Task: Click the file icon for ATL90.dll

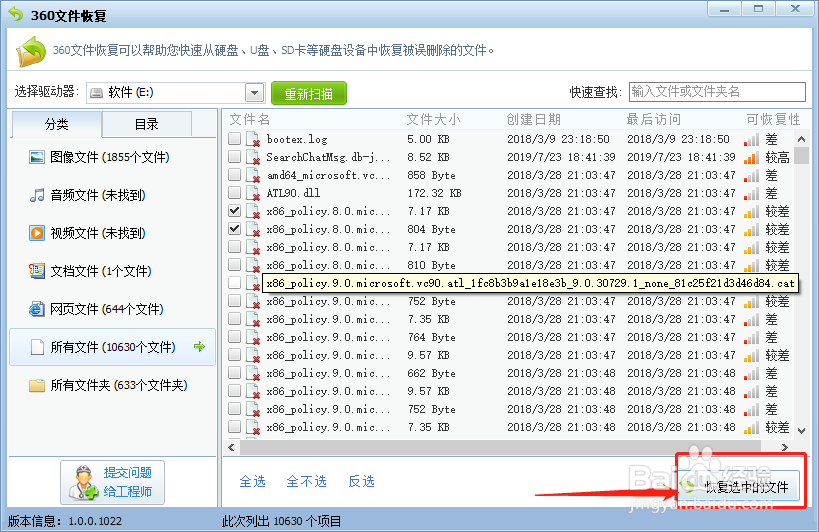Action: click(253, 193)
